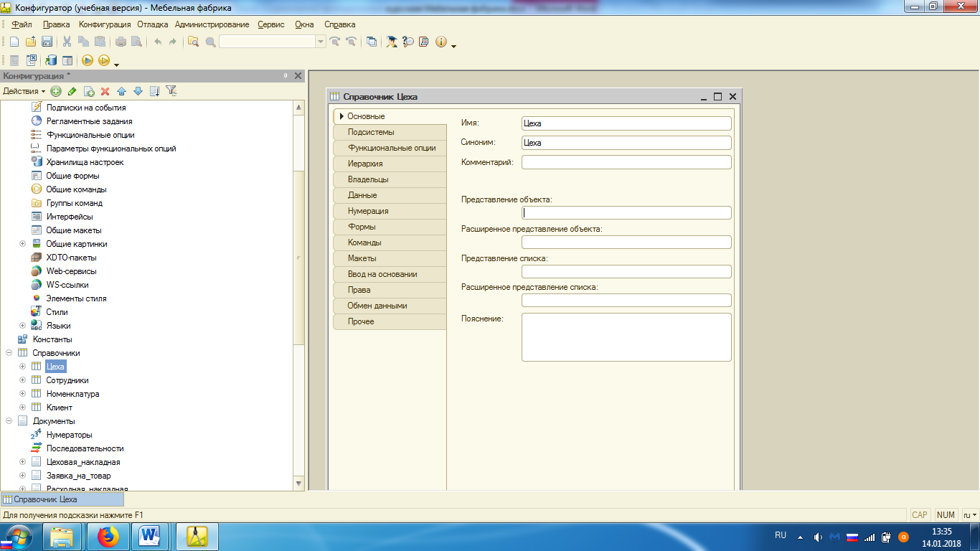The width and height of the screenshot is (980, 551).
Task: Switch to the Подсистемы tab
Action: [390, 132]
